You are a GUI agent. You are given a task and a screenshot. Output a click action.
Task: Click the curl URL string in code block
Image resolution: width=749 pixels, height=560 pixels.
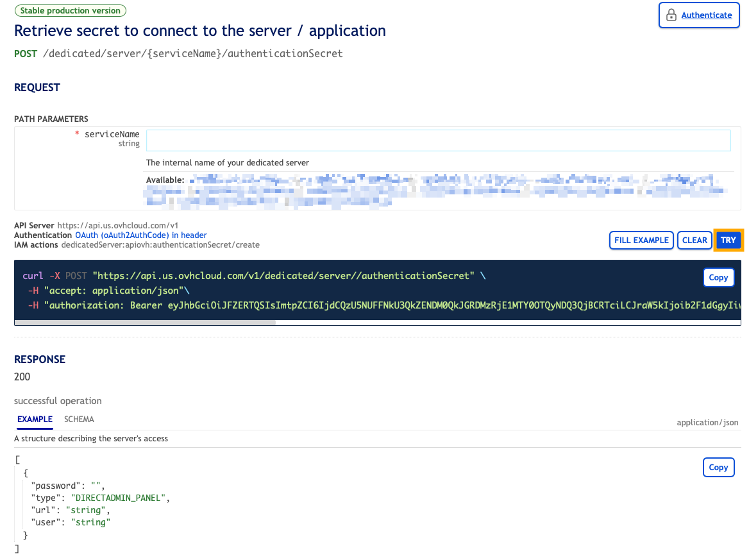point(283,276)
